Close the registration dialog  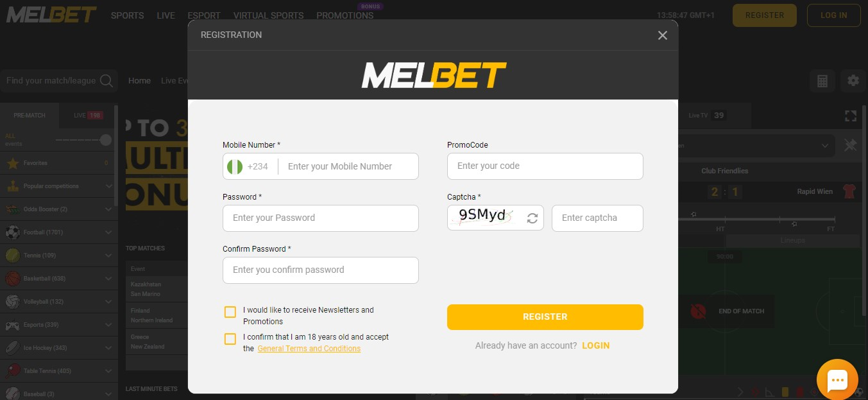click(x=663, y=35)
